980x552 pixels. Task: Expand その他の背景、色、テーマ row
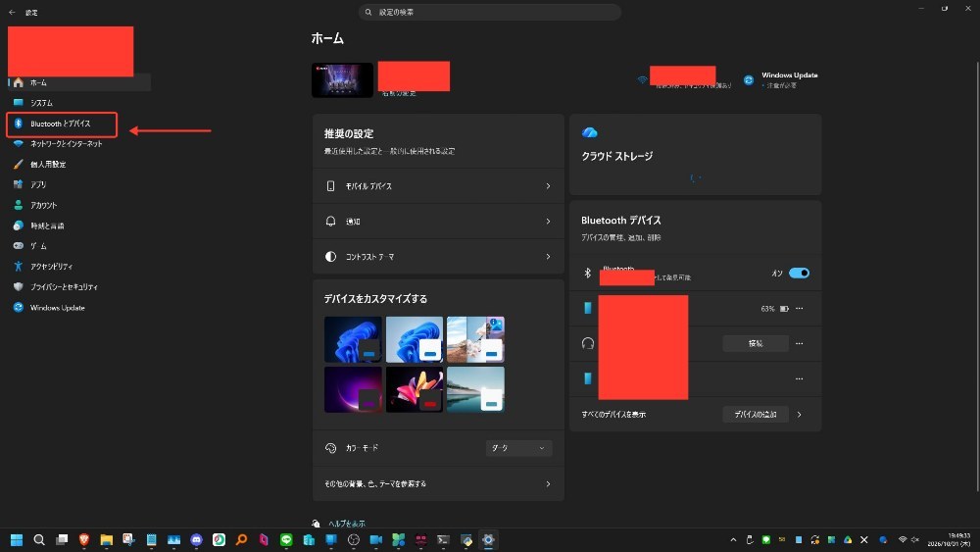(x=438, y=484)
